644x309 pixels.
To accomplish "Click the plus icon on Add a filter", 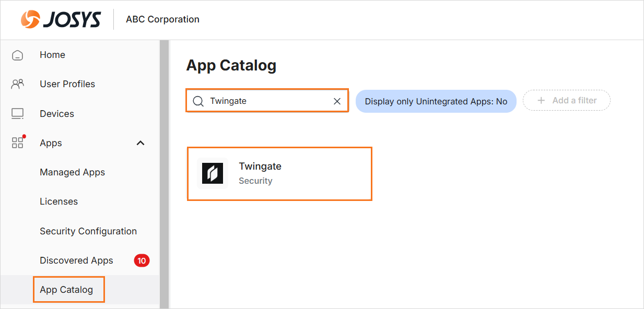I will tap(541, 101).
